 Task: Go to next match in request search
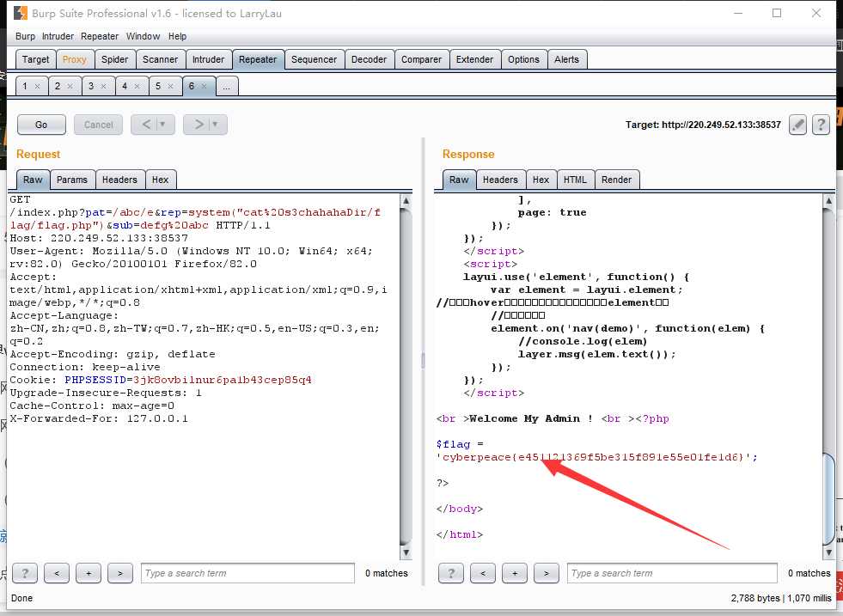click(120, 573)
